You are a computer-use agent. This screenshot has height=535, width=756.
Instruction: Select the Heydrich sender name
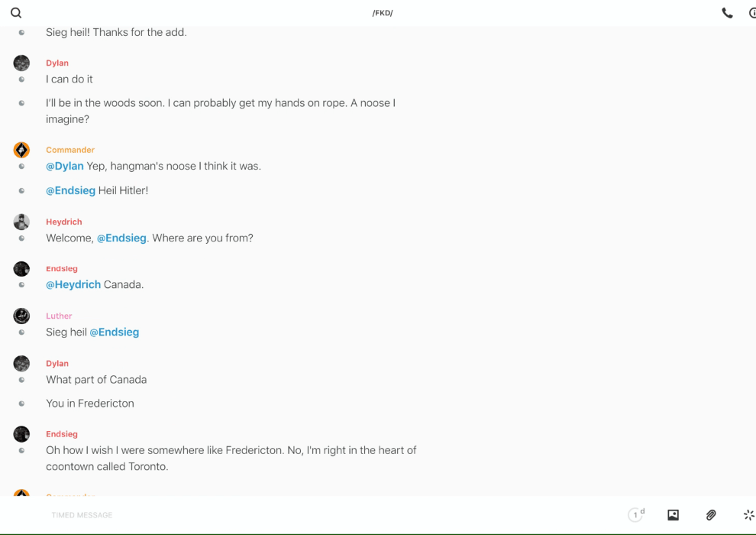pyautogui.click(x=63, y=222)
